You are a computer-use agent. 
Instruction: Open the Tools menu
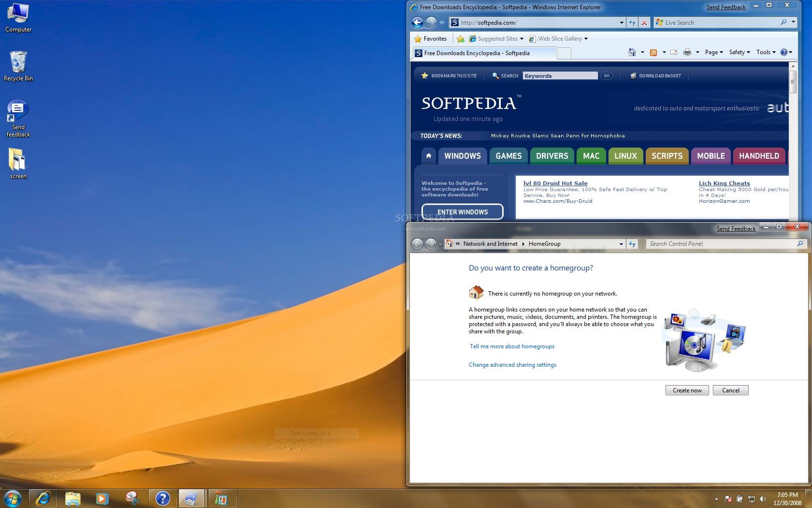coord(766,52)
